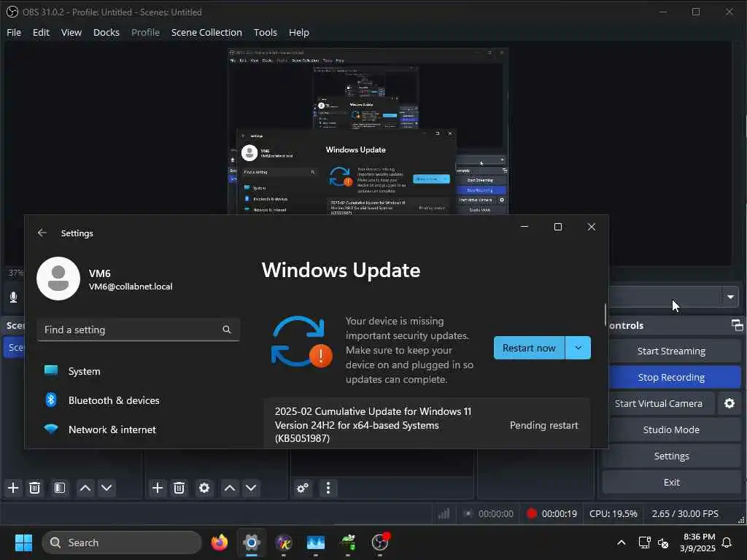
Task: Move source up with Sources up arrow
Action: point(230,488)
